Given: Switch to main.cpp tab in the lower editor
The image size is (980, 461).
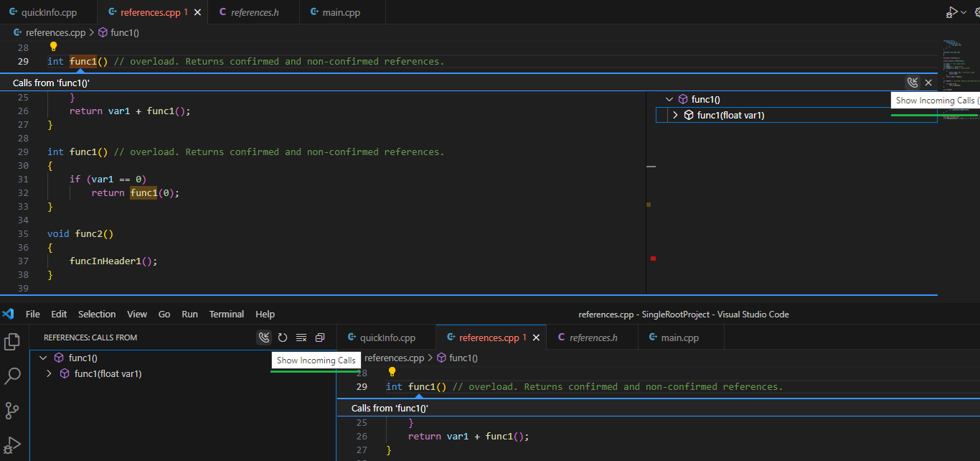Looking at the screenshot, I should pos(679,337).
